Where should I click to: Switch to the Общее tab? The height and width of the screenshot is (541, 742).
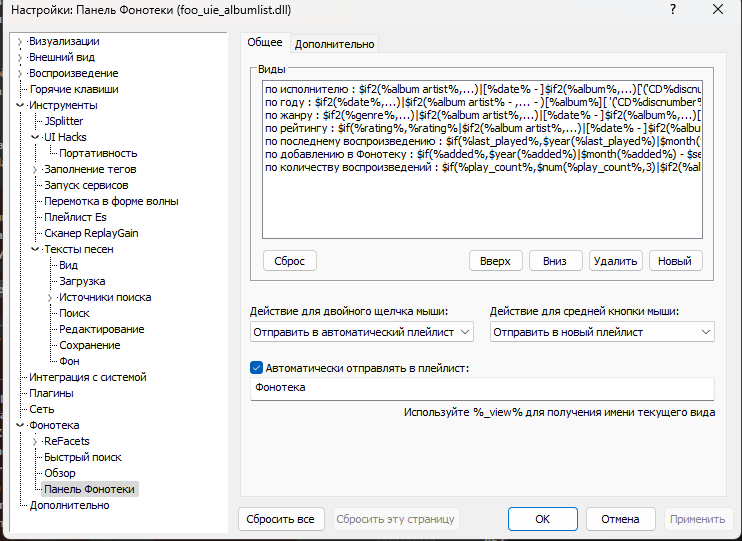pos(265,42)
